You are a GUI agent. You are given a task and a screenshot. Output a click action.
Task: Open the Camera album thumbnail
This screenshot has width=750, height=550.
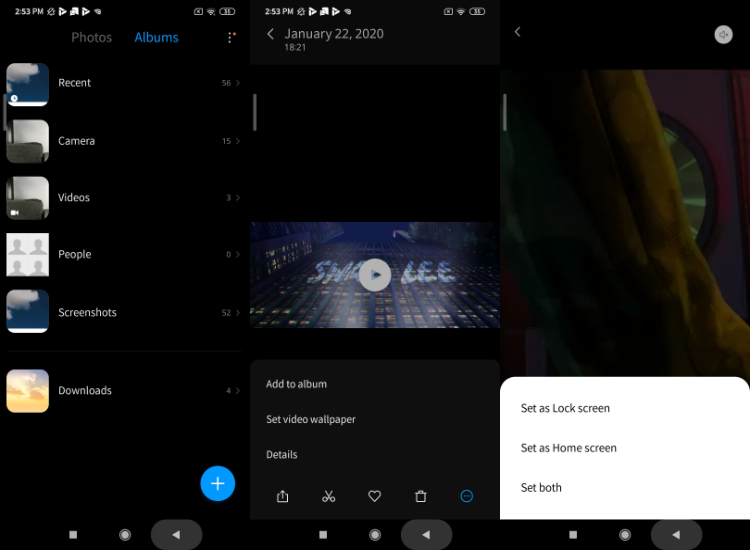pos(28,141)
